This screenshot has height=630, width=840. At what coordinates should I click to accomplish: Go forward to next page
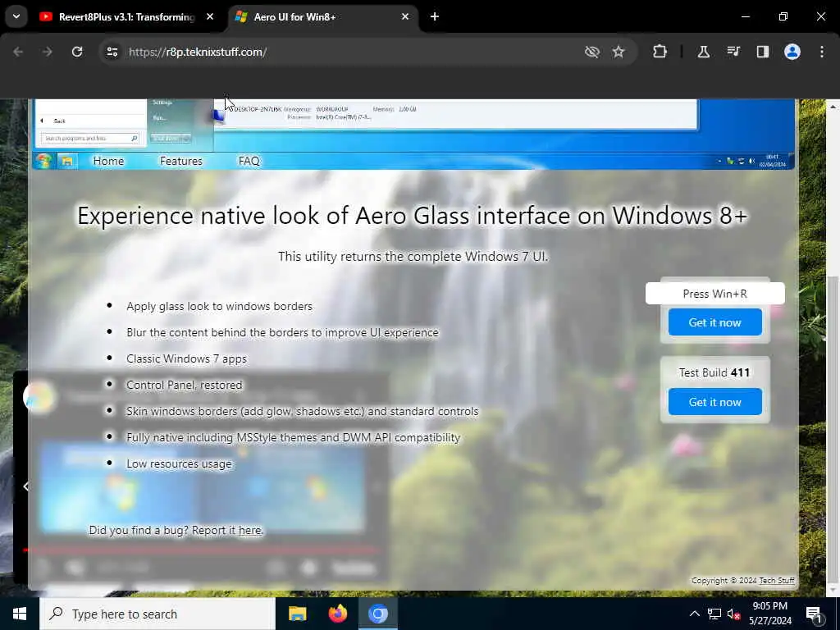click(x=48, y=52)
